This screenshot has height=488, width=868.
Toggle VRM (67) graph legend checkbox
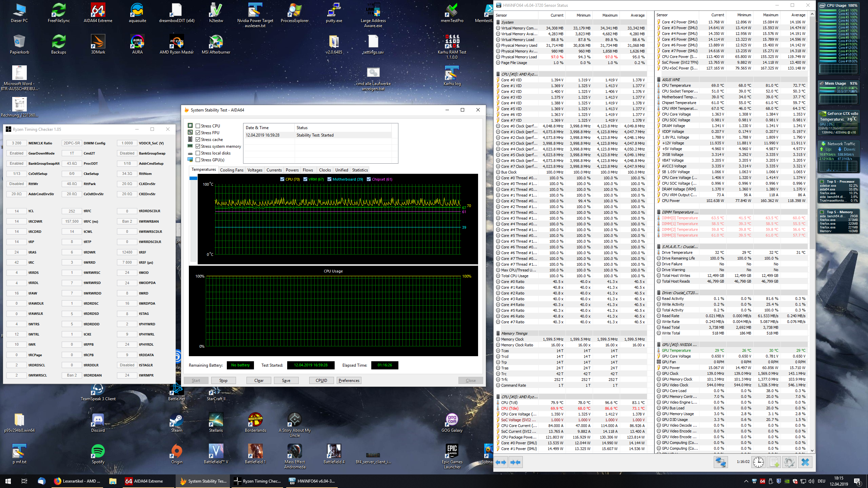coord(305,179)
